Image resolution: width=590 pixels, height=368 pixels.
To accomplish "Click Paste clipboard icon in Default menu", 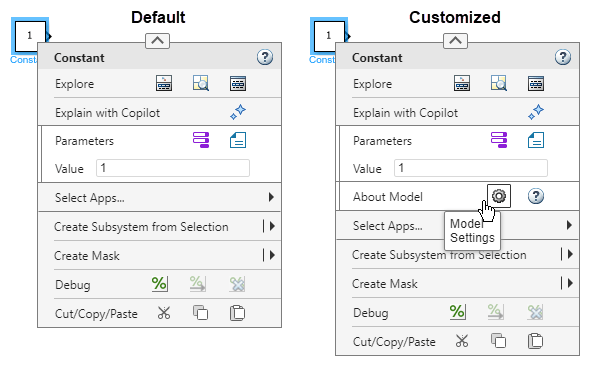I will [237, 313].
